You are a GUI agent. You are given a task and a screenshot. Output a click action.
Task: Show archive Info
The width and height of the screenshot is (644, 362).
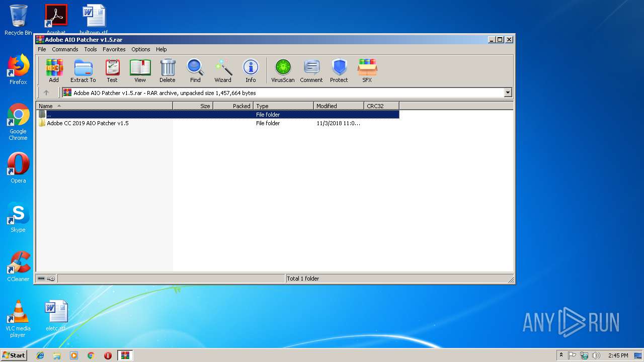pos(251,70)
